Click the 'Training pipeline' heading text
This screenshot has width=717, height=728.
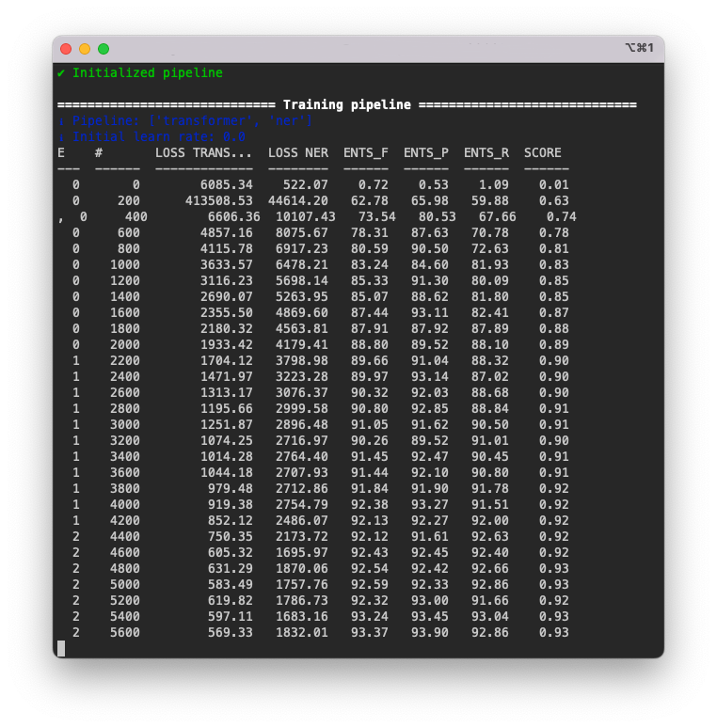tap(346, 105)
